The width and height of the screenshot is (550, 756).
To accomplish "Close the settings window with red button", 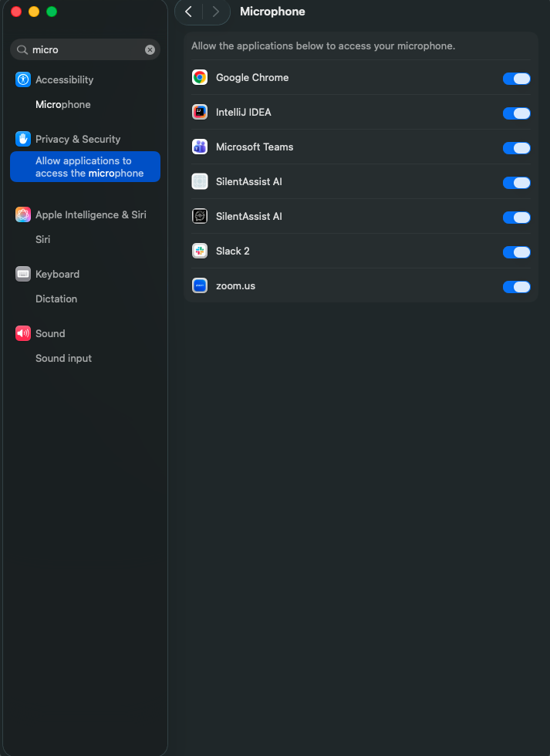I will 16,12.
